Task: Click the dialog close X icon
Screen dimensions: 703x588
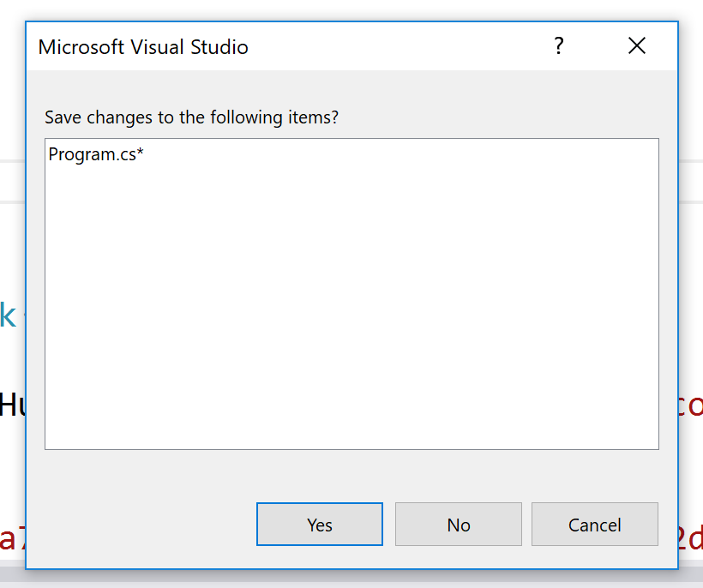Action: click(x=637, y=45)
